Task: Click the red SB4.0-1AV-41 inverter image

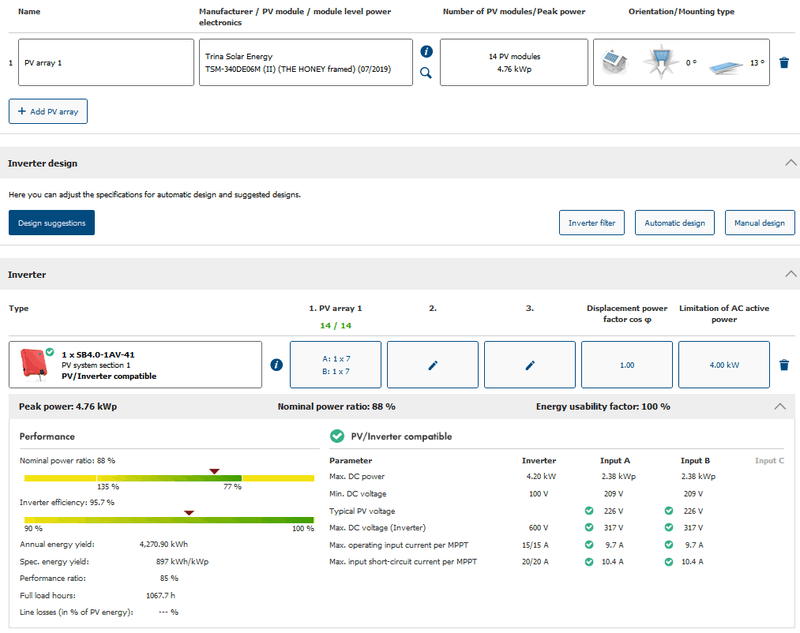Action: click(33, 364)
